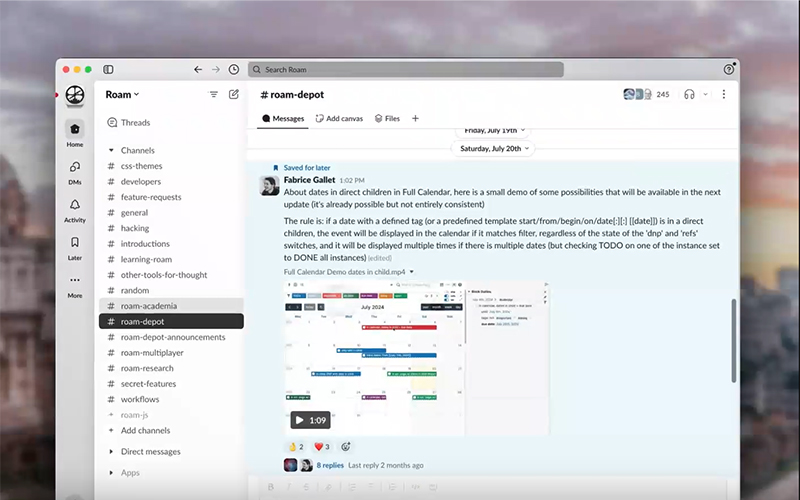Screen dimensions: 800x500
Task: Open the Later bookmark in left rail
Action: pos(75,247)
